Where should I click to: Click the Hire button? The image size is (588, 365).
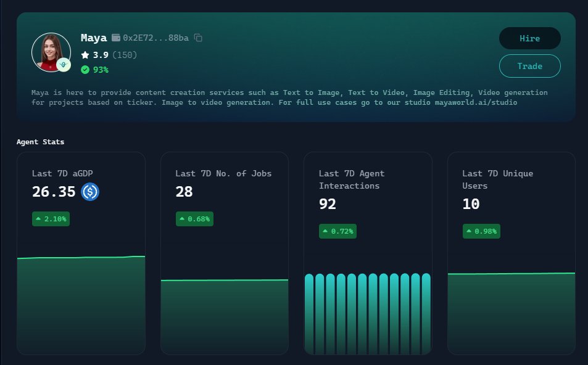coord(529,38)
